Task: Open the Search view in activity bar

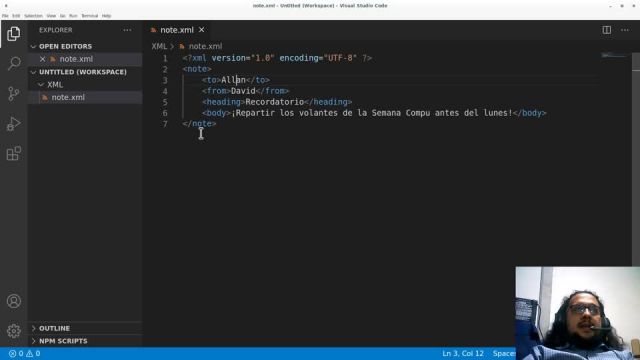Action: tap(13, 64)
